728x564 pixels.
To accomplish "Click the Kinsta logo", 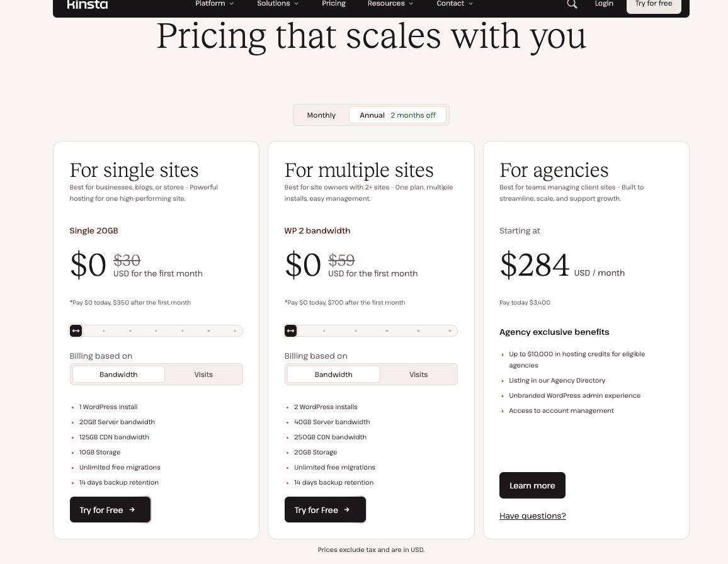I will click(x=88, y=4).
